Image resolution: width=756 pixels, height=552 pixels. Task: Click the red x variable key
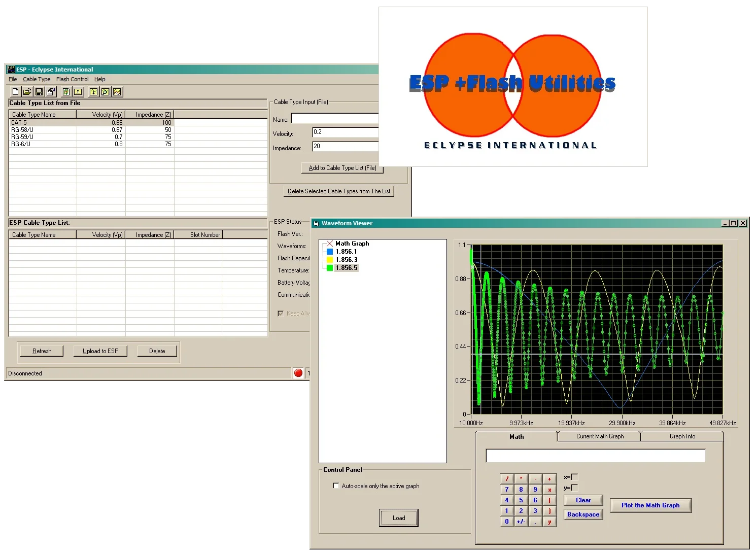(549, 490)
